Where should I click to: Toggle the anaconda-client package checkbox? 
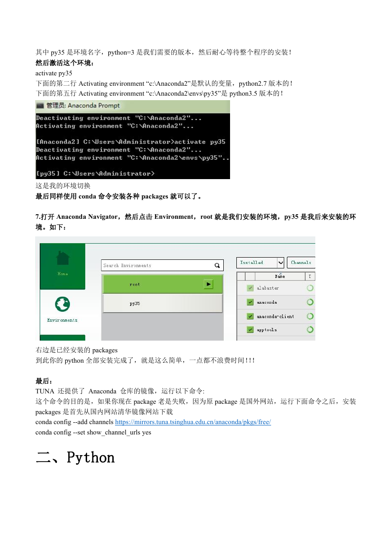click(x=250, y=316)
